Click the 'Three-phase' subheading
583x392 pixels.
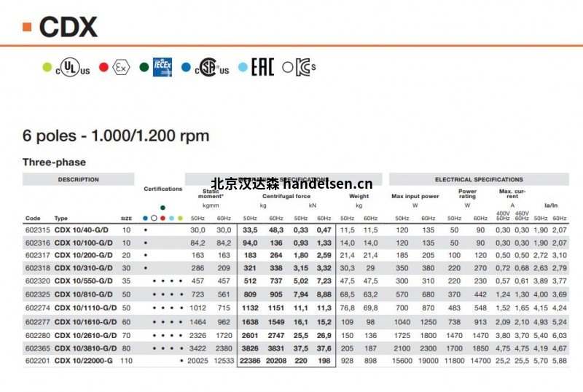point(54,162)
